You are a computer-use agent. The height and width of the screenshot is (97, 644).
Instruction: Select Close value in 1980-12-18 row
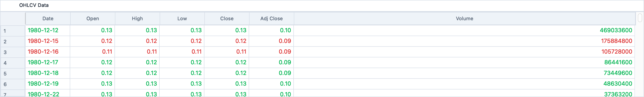pyautogui.click(x=227, y=73)
